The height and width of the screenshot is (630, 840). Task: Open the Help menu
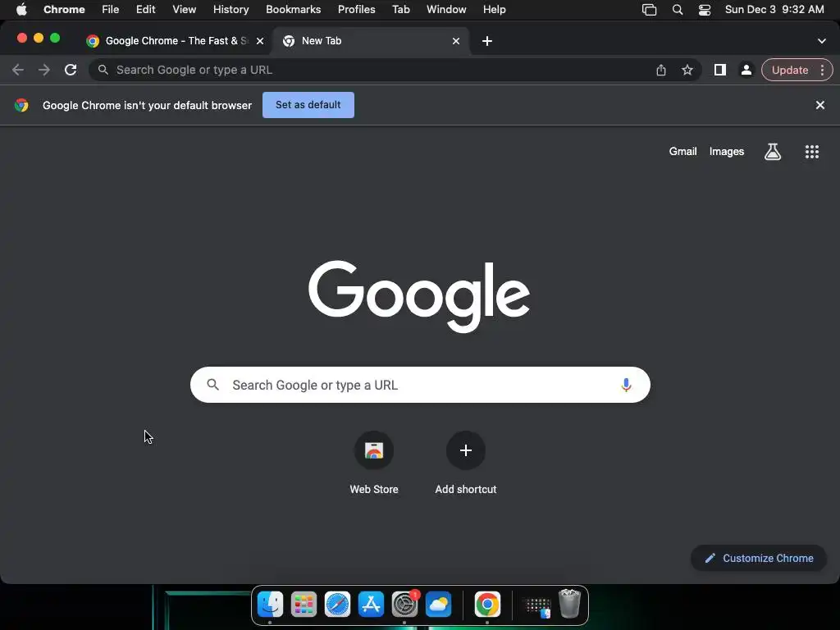494,10
